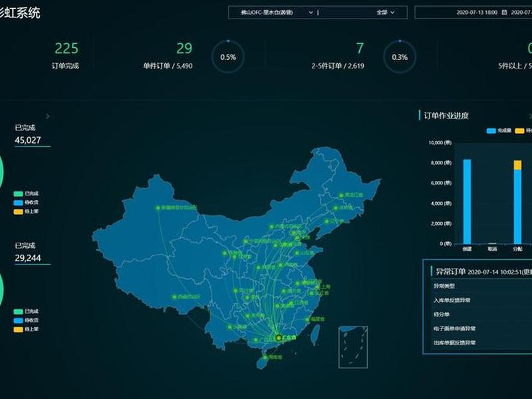Toggle green 已完成 legend under 45,027
Viewport: 532px width, 399px height.
coord(26,194)
